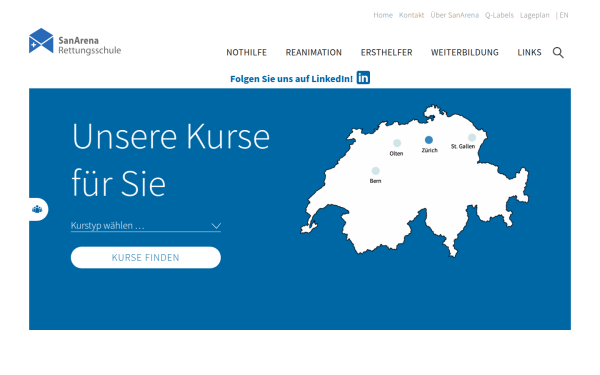Open the Q-Labels link

[x=499, y=15]
